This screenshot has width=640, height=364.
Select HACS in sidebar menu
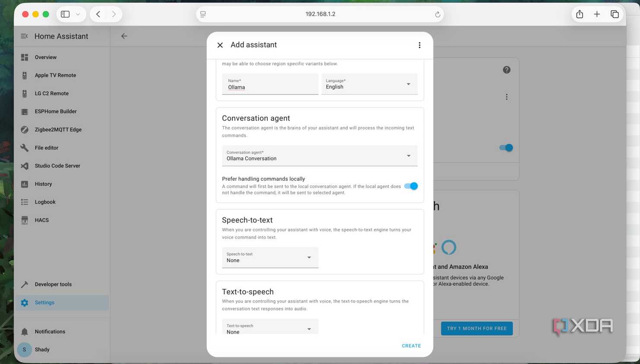42,220
